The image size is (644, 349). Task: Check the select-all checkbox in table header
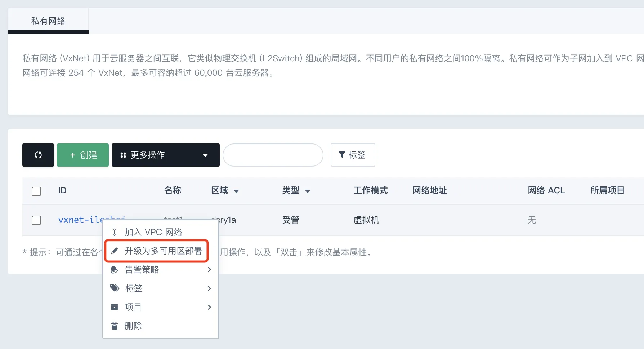pyautogui.click(x=36, y=191)
